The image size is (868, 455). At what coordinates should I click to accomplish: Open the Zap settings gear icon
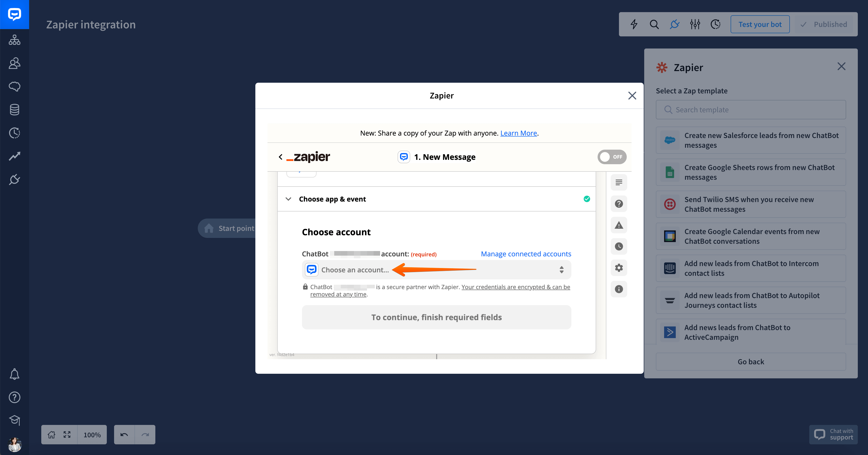(619, 268)
